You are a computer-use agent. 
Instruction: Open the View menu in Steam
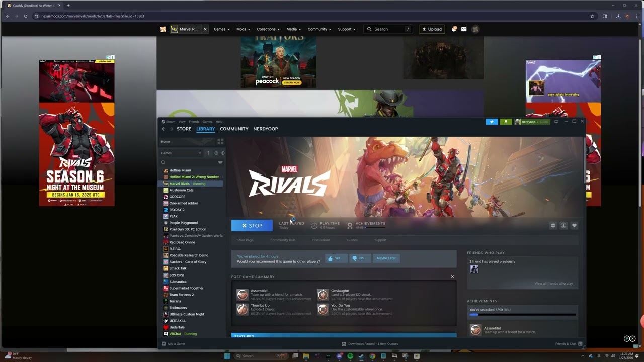182,122
